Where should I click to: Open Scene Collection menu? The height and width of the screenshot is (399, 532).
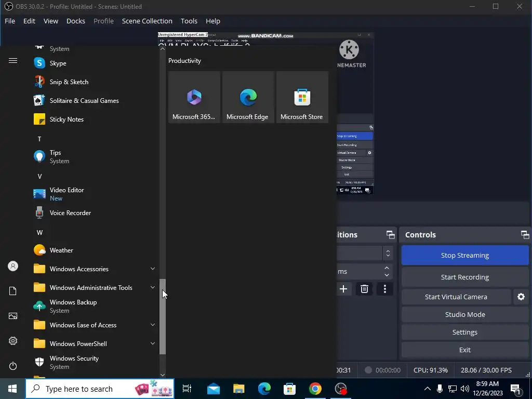147,21
